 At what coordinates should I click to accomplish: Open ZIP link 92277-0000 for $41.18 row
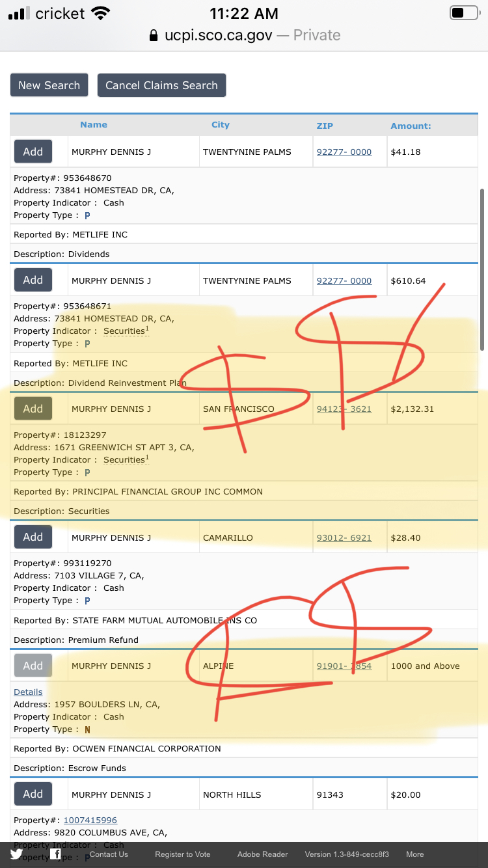tap(344, 152)
